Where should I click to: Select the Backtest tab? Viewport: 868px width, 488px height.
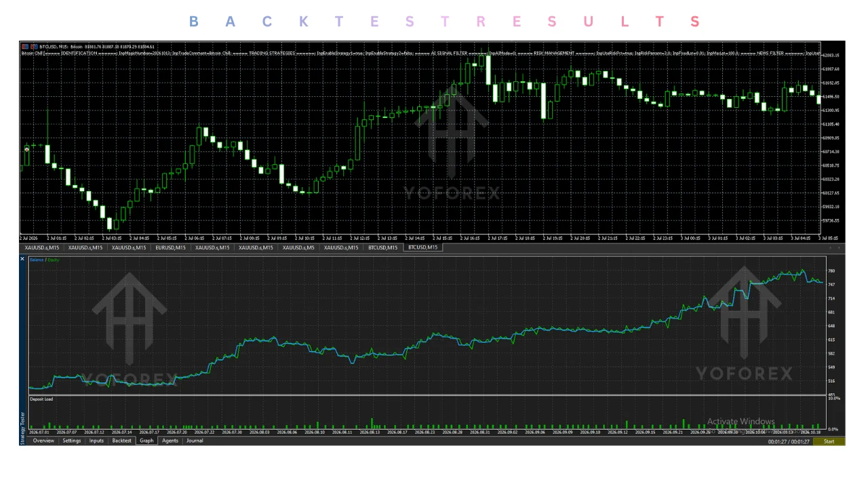coord(122,441)
